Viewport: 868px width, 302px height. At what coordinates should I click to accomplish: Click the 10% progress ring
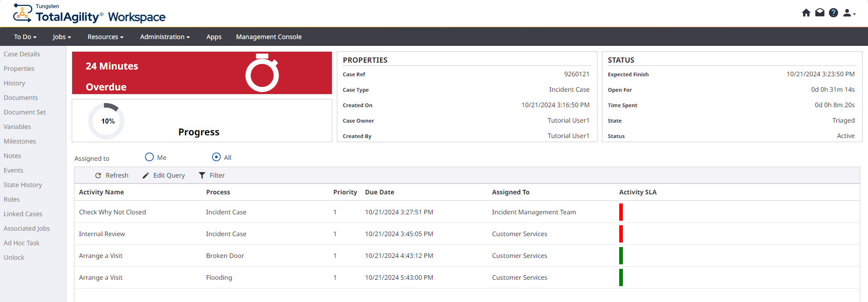pyautogui.click(x=106, y=121)
